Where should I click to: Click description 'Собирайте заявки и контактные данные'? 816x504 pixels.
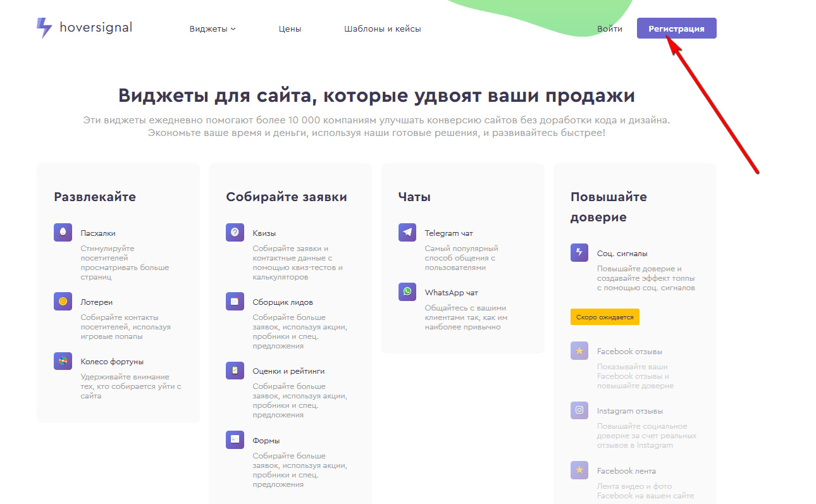[298, 263]
